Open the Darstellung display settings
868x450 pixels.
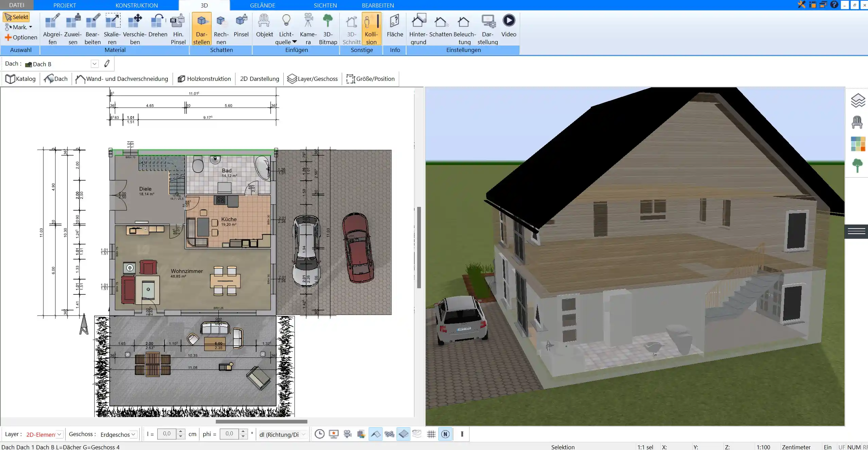point(488,29)
